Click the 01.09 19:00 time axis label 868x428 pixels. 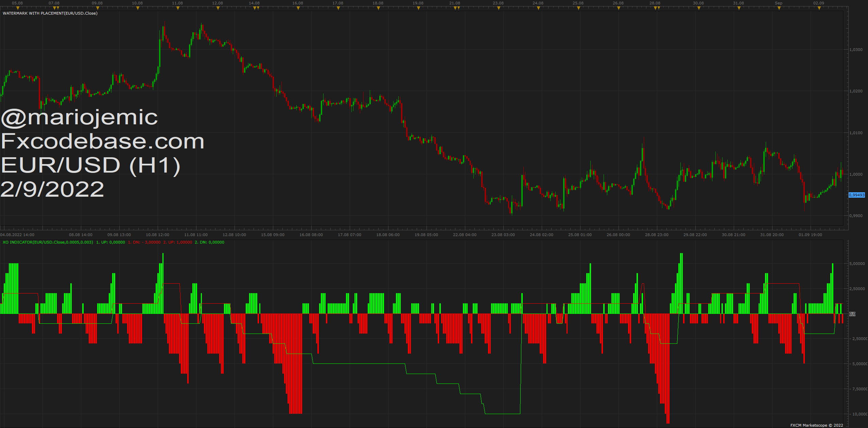click(810, 235)
